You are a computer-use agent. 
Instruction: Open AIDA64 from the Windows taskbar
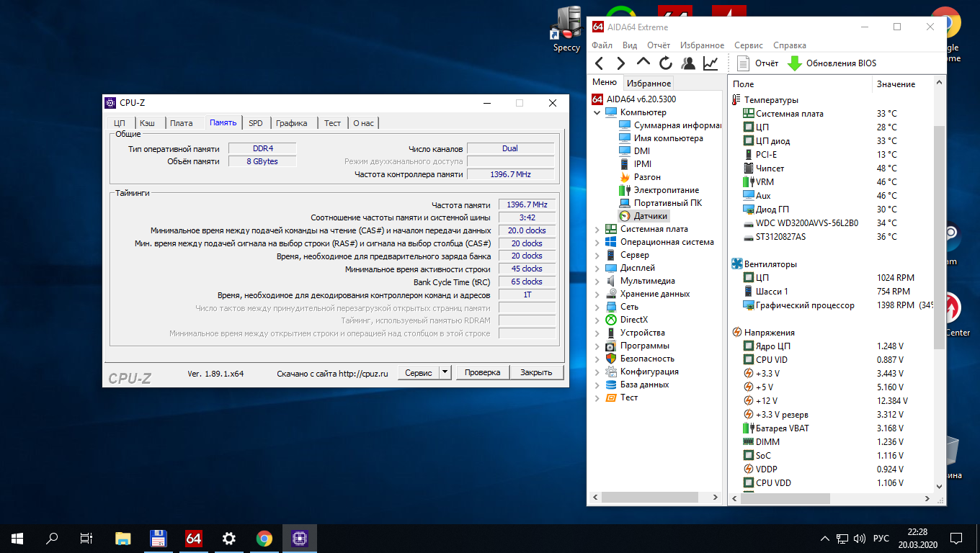point(193,538)
